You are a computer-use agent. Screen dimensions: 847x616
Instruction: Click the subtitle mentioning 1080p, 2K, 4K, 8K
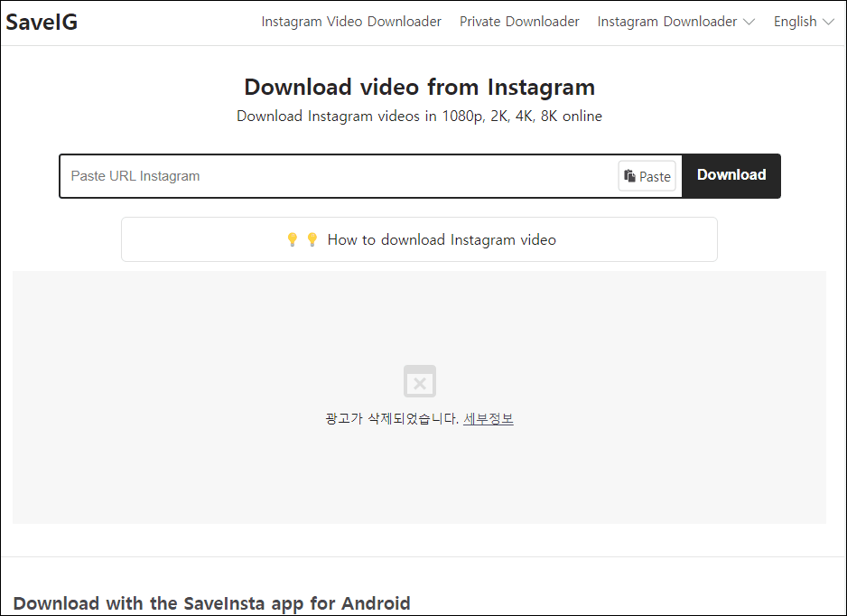click(x=419, y=117)
